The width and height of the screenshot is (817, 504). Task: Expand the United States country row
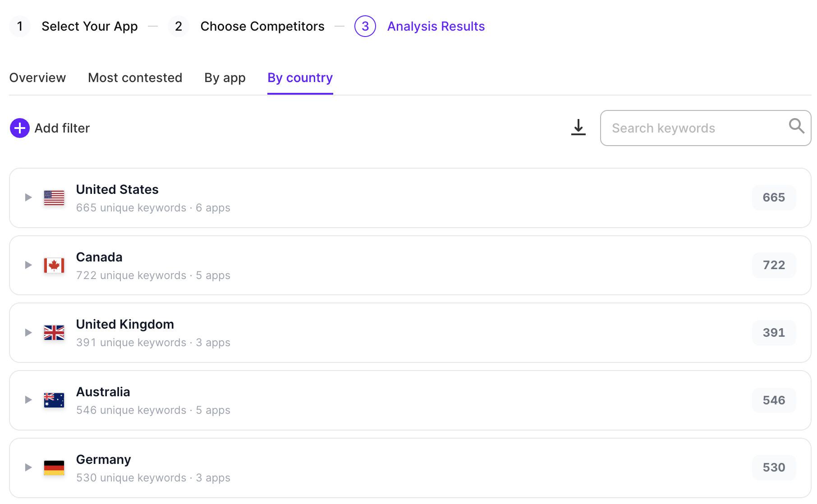click(x=28, y=197)
